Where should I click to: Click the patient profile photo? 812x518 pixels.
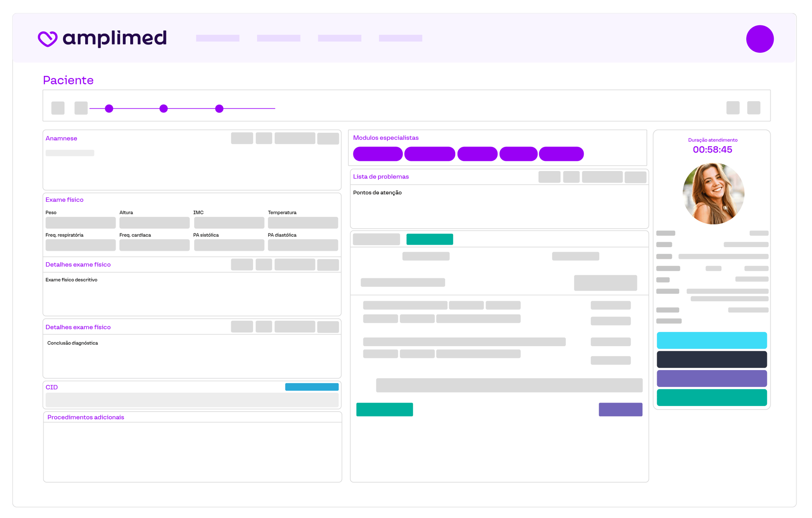(713, 193)
